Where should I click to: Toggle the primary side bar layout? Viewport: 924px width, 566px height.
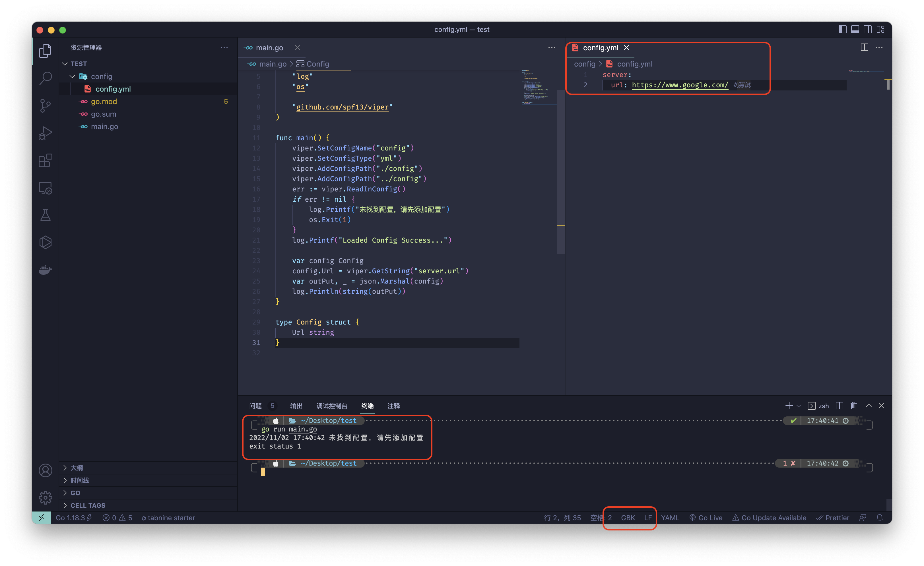[x=842, y=29]
